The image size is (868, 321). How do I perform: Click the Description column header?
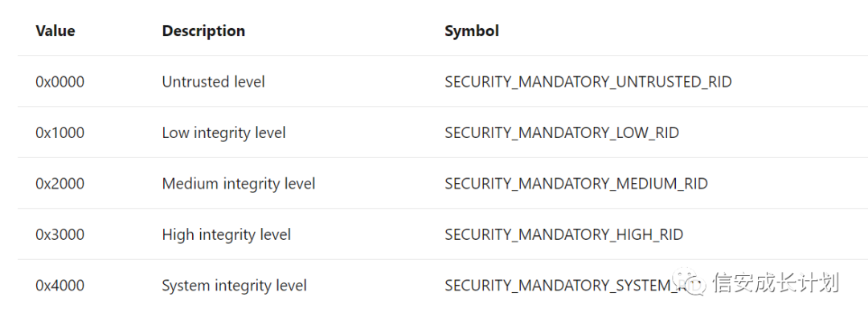(203, 31)
